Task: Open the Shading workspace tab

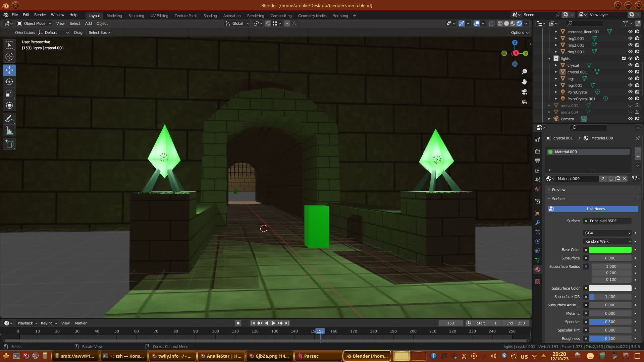Action: (210, 16)
